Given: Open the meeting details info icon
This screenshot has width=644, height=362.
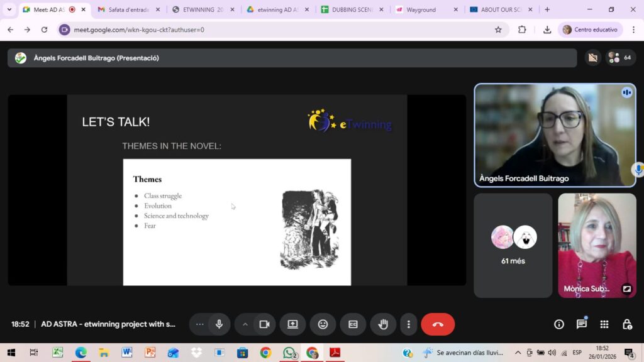Looking at the screenshot, I should pos(558,324).
